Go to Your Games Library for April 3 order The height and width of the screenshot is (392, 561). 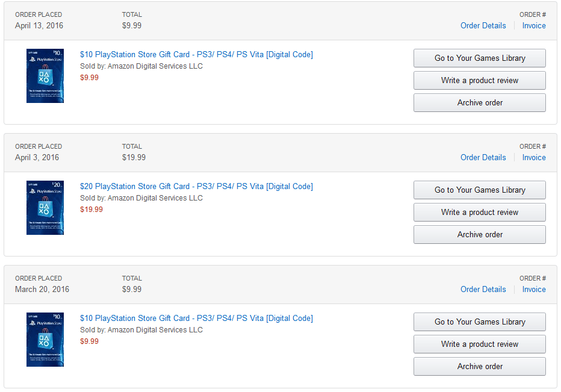[480, 190]
